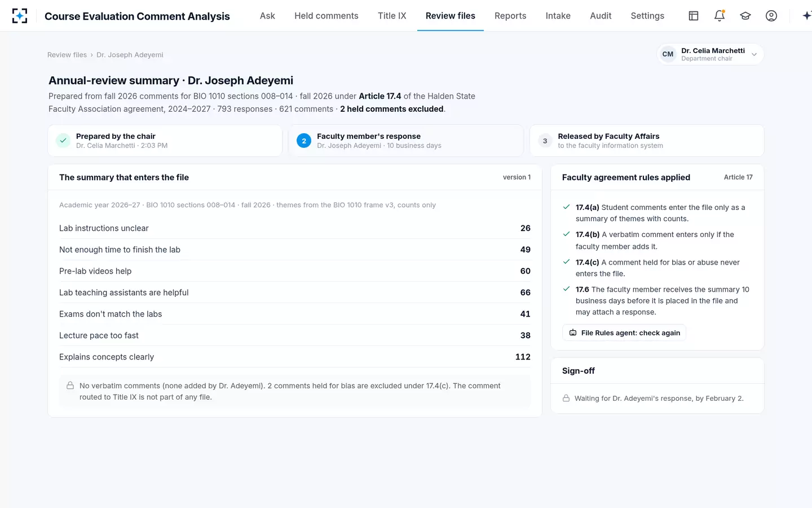
Task: Click the check mark beside rule 17.6
Action: [566, 289]
